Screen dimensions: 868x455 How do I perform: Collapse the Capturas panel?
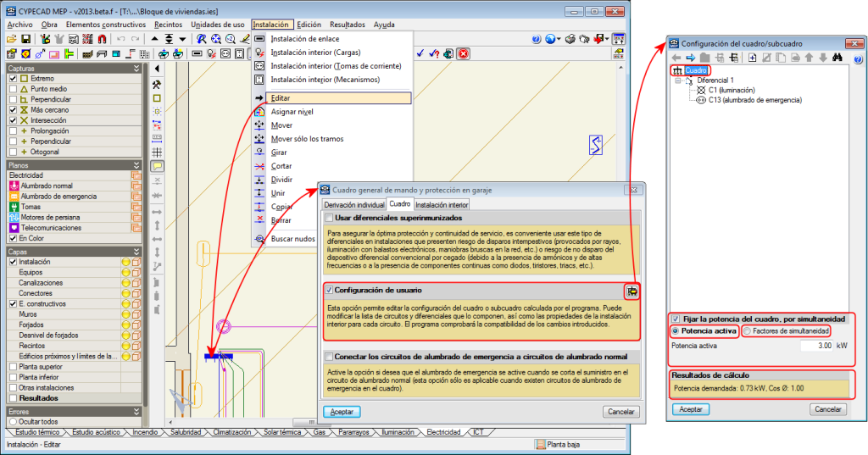click(x=136, y=69)
